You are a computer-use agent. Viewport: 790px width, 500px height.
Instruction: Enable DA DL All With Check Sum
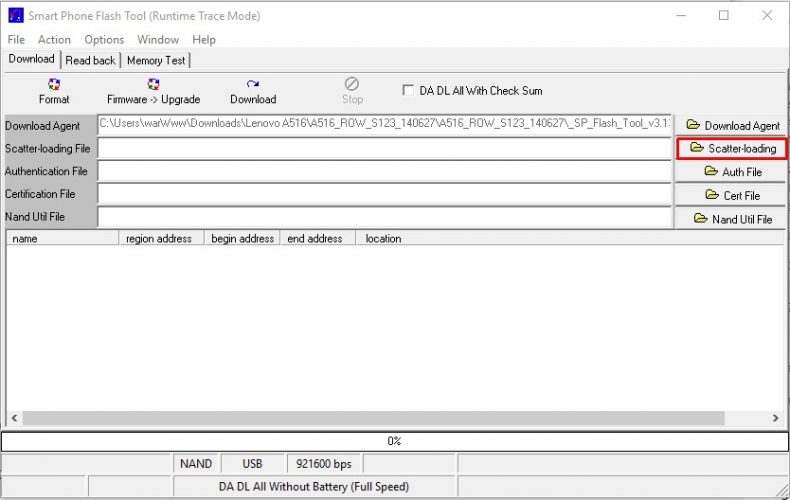coord(408,91)
